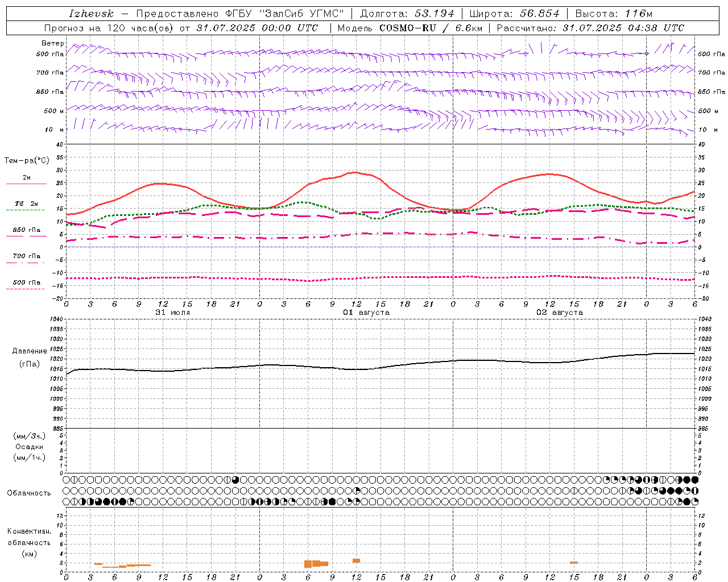Click the "(мм/3ч.)" precipitation unit label
The image size is (728, 582).
pyautogui.click(x=30, y=436)
